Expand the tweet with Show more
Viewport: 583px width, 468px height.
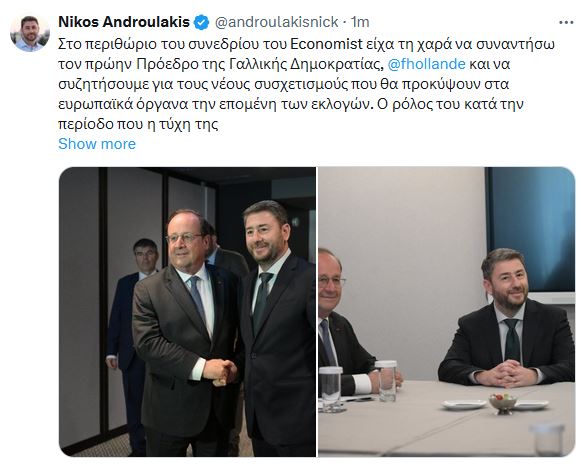coord(97,144)
